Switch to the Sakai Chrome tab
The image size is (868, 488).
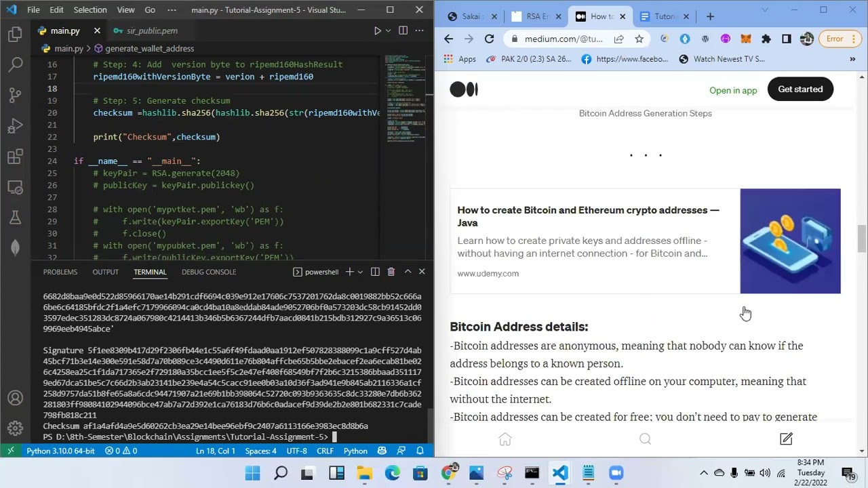[473, 16]
